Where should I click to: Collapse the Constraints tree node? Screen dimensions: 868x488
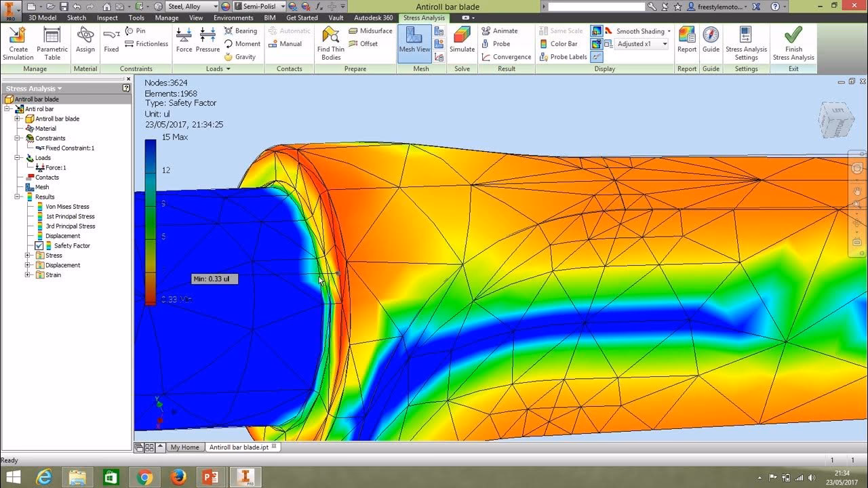(x=18, y=138)
